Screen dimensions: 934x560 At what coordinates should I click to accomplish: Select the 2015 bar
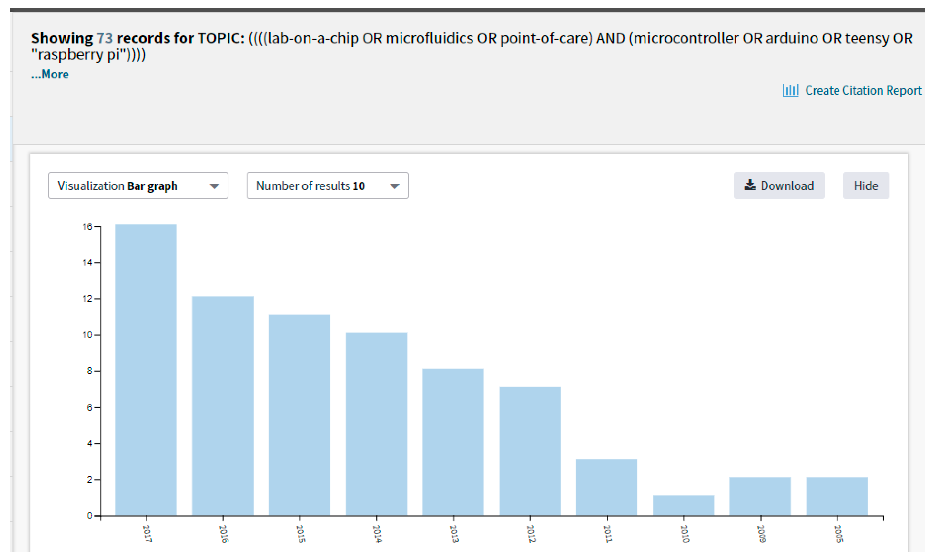(x=299, y=415)
